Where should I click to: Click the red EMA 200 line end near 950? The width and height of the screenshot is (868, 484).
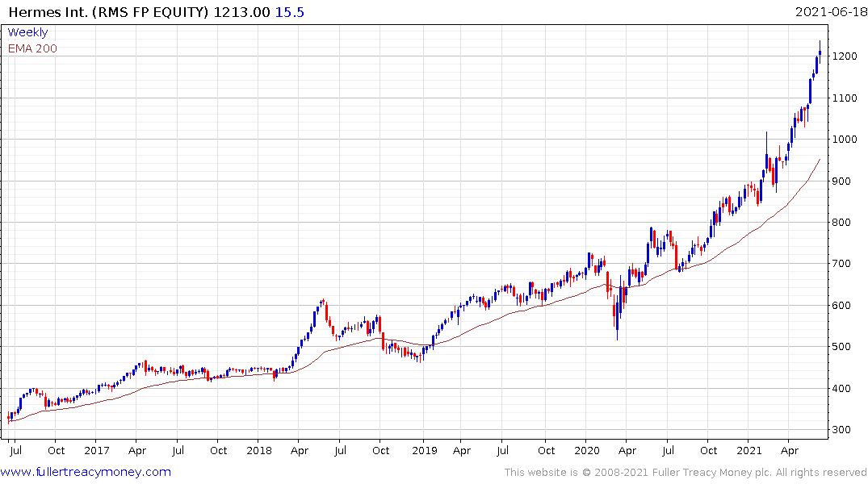820,160
